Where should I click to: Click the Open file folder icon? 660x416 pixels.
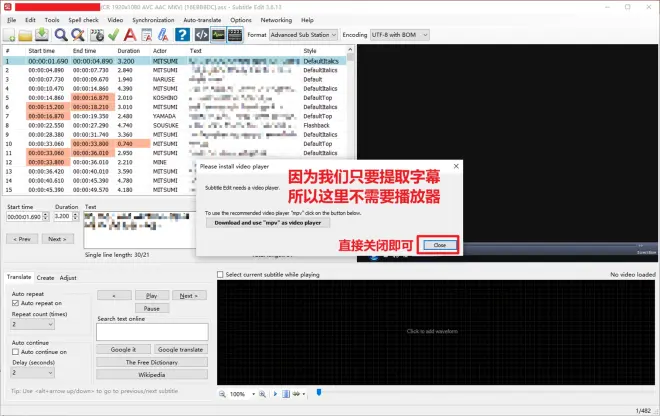click(x=25, y=35)
